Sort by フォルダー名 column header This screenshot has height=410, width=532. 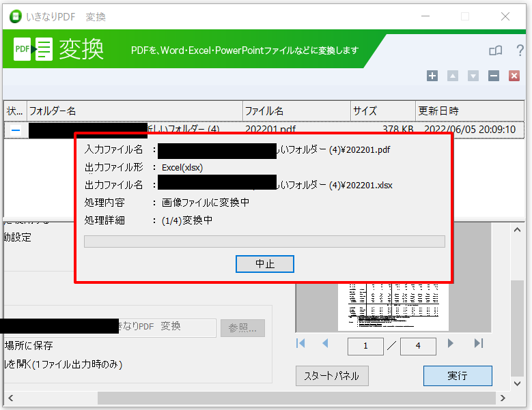tap(135, 111)
